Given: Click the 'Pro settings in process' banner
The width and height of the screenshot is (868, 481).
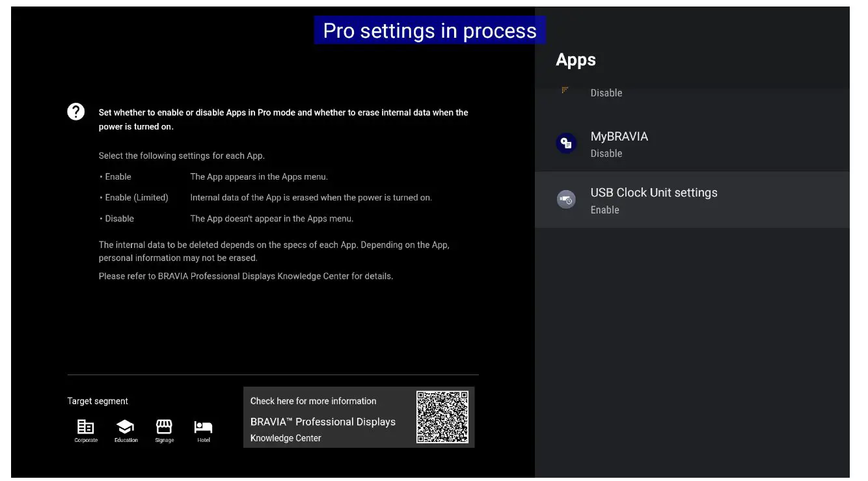Looking at the screenshot, I should (429, 31).
